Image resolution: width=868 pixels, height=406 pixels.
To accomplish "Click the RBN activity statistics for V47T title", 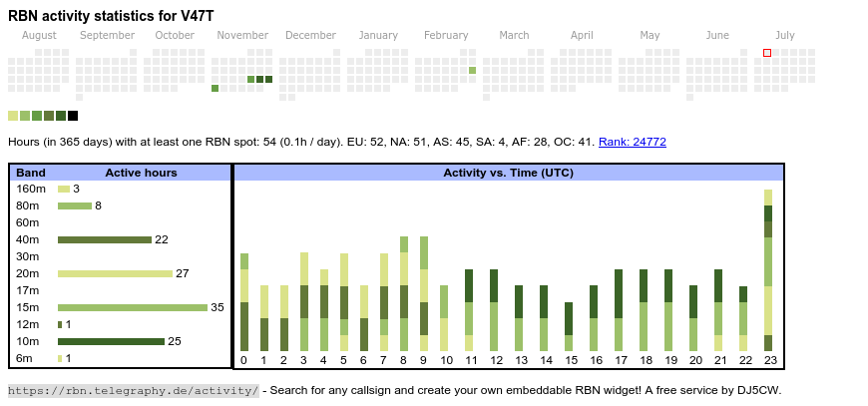I will click(x=111, y=16).
